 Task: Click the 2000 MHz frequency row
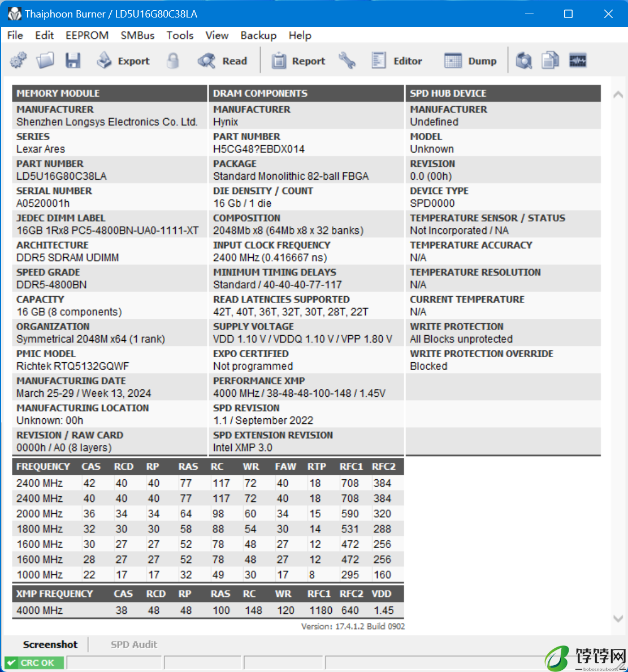[208, 513]
